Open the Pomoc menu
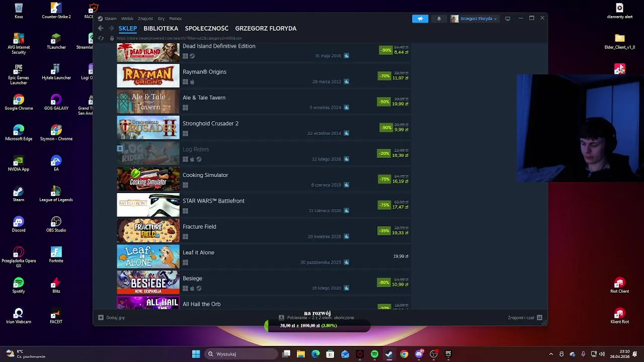644x362 pixels. pos(176,19)
